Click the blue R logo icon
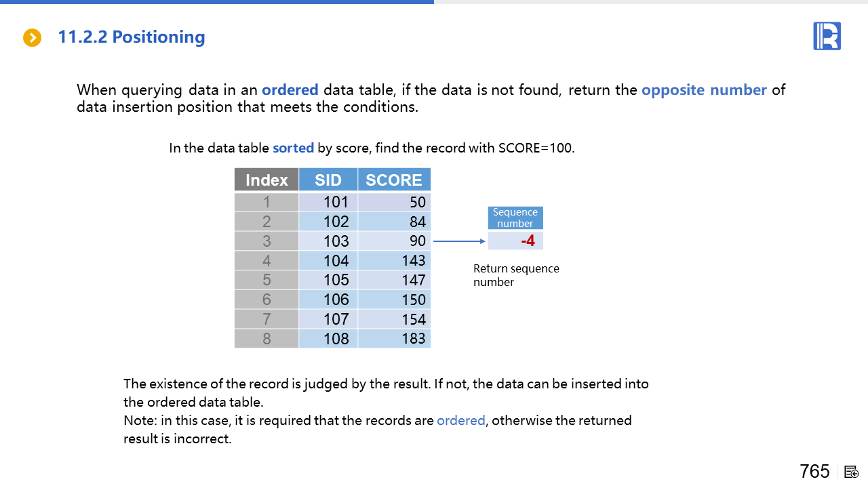The width and height of the screenshot is (868, 488). [x=827, y=36]
